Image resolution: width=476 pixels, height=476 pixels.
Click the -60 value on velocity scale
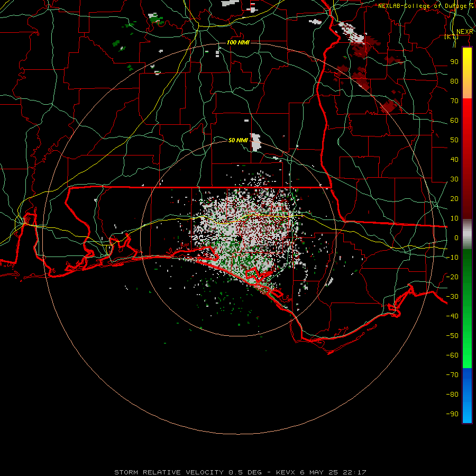pos(452,355)
